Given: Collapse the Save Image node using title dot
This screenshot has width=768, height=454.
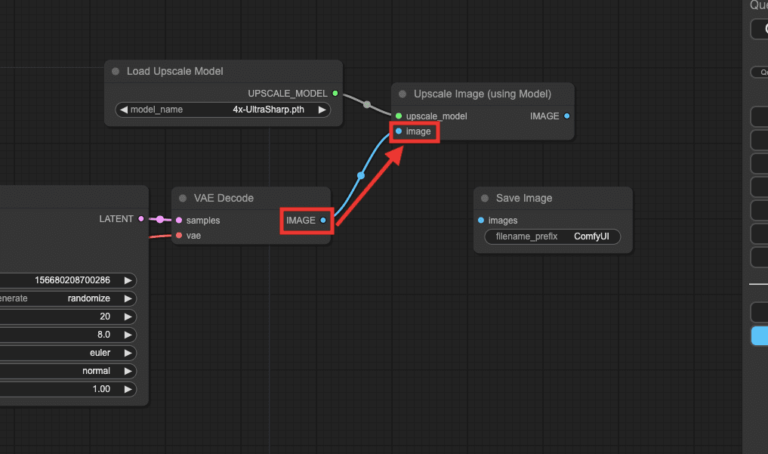Looking at the screenshot, I should (484, 198).
